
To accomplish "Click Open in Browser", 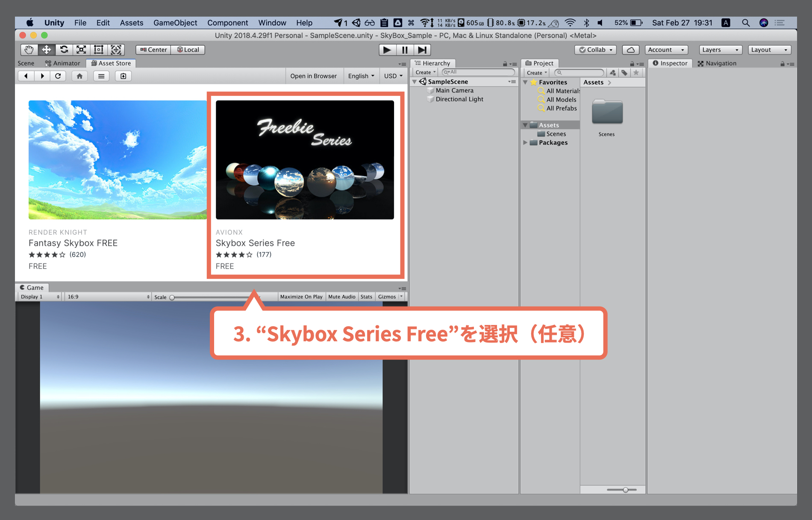I will click(313, 76).
